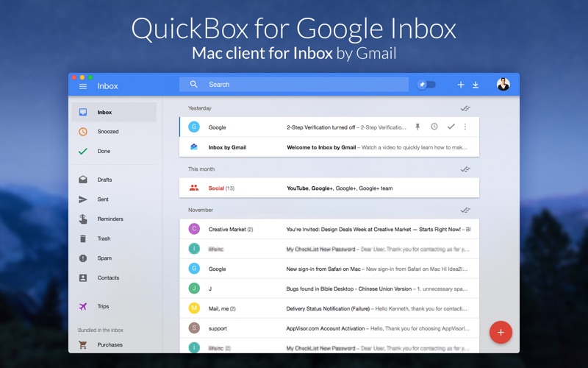The image size is (588, 368).
Task: Expand the Social (13) bundle
Action: tap(329, 188)
